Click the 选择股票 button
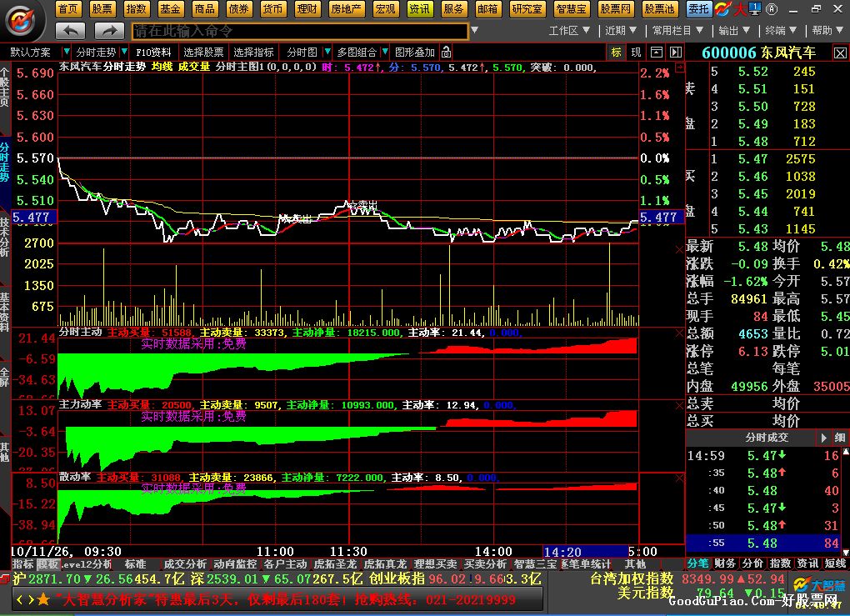850x616 pixels. tap(203, 52)
